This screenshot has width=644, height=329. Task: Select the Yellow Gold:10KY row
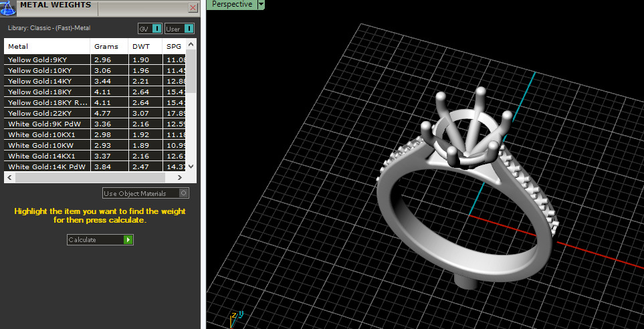(x=95, y=70)
